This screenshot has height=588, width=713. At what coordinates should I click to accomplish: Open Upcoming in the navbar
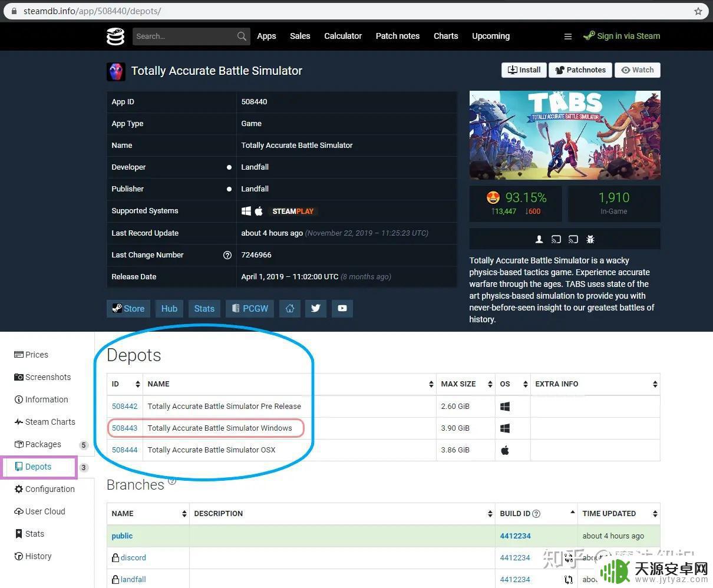pyautogui.click(x=491, y=36)
